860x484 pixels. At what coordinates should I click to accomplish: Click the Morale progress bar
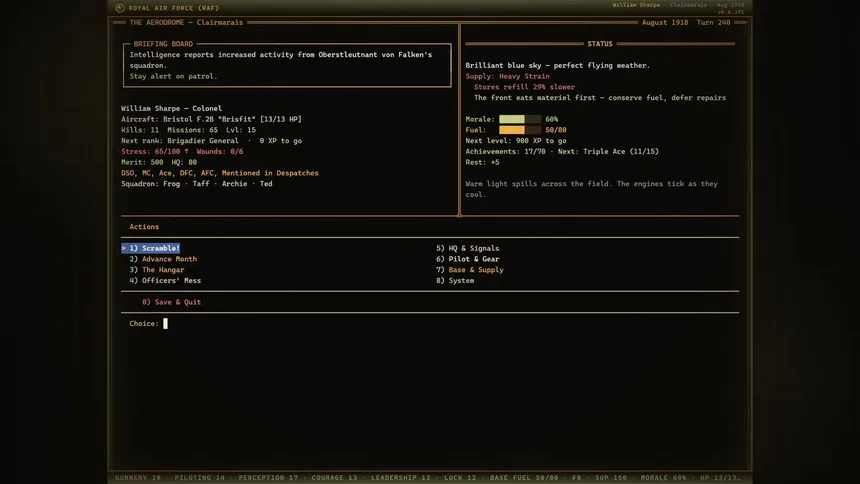520,119
